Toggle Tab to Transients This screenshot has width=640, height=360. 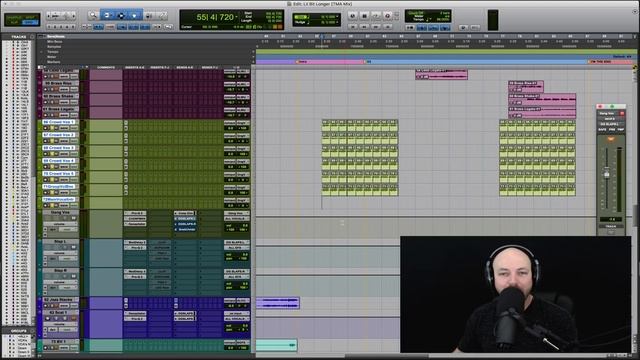98,27
